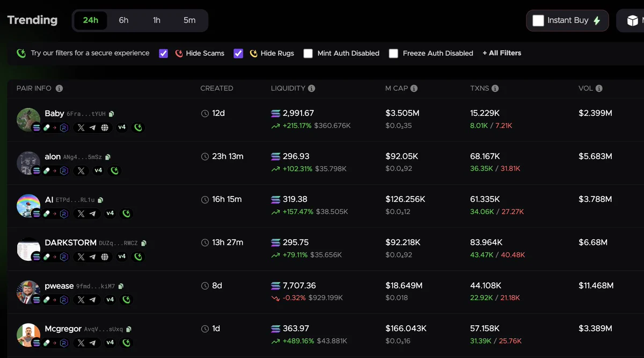Screen dimensions: 644x358
Task: Click the pump-to-Raydium badge on Baby row
Action: tap(56, 128)
